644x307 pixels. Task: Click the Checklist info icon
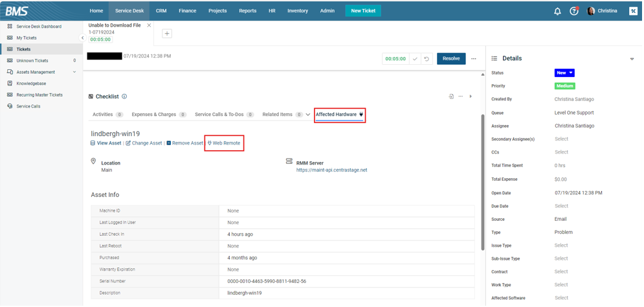click(124, 97)
